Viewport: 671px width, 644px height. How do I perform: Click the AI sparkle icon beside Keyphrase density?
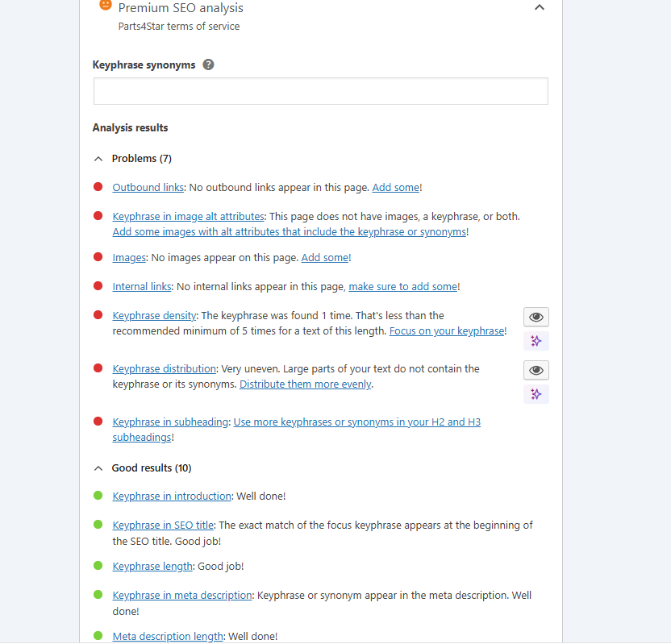[x=536, y=341]
